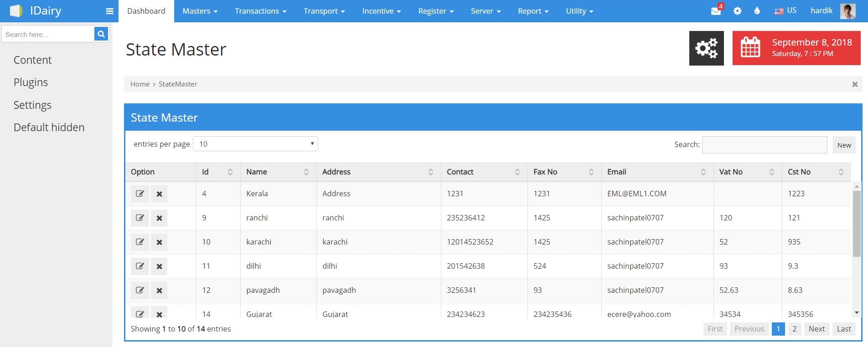The width and height of the screenshot is (868, 347).
Task: Sort by Email column arrows
Action: (x=703, y=172)
